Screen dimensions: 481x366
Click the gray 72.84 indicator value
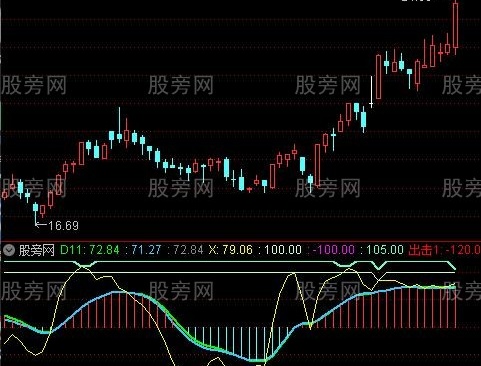(x=188, y=250)
